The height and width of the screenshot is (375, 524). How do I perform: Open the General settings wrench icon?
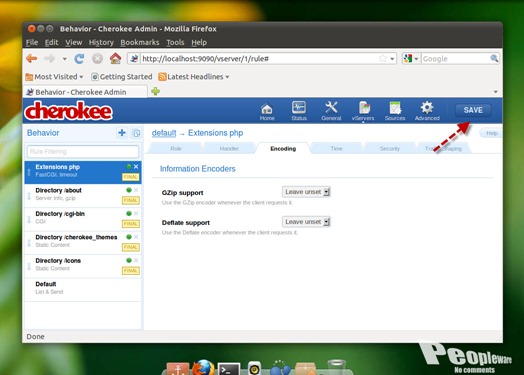[331, 111]
